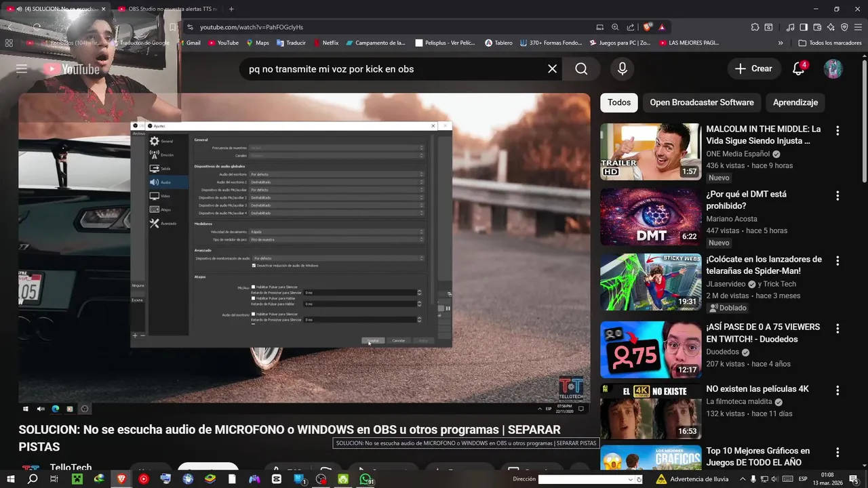Screen dimensions: 868x488
Task: View site information icon left of URL
Action: coord(191,27)
